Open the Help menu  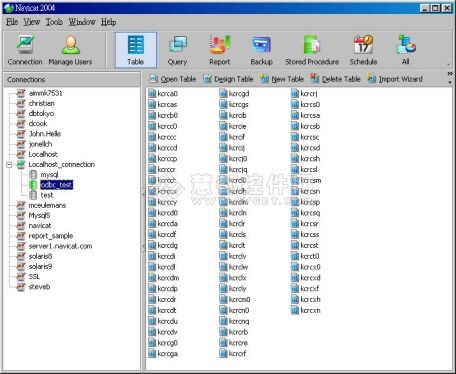click(109, 22)
